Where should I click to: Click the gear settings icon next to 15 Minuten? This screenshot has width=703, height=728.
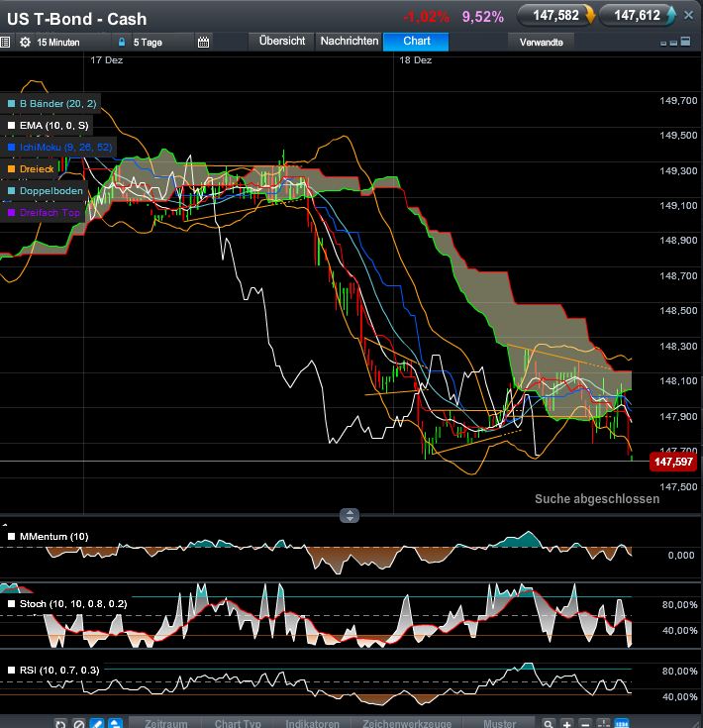coord(25,43)
